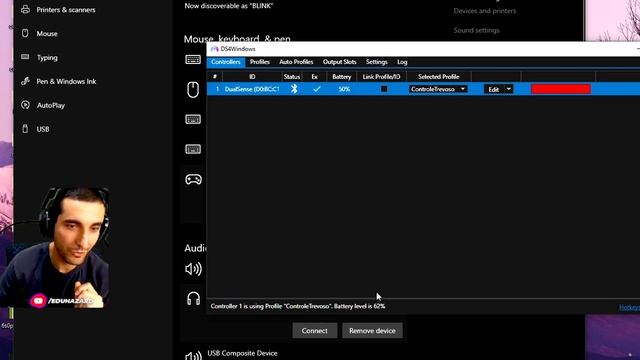The height and width of the screenshot is (360, 640).
Task: Click the Mouse icon in Settings sidebar
Action: coord(25,33)
